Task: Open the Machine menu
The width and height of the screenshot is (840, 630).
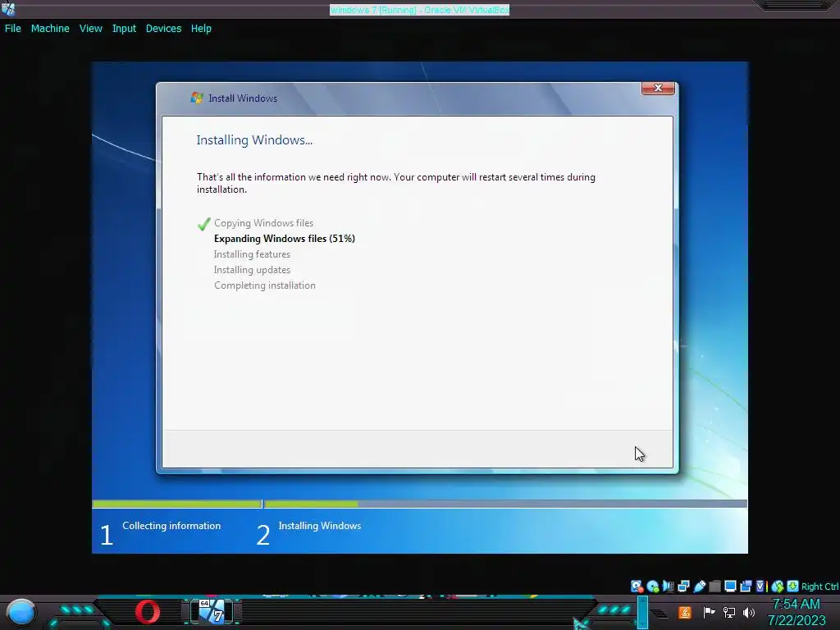Action: tap(50, 29)
